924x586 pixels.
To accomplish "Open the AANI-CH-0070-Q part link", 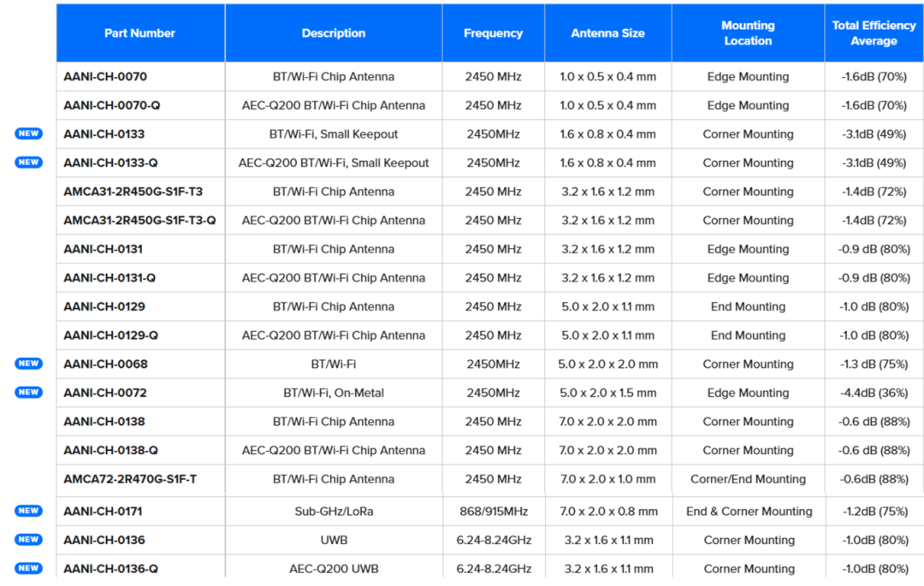I will 112,105.
